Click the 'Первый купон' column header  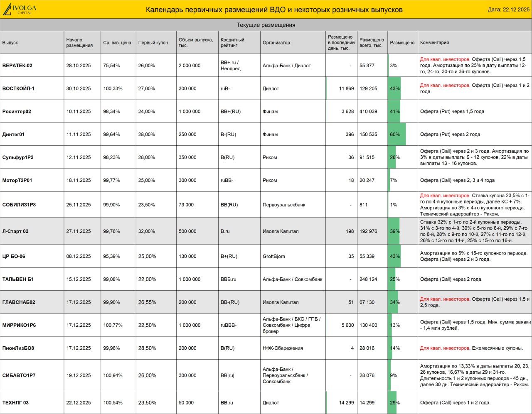click(x=153, y=42)
